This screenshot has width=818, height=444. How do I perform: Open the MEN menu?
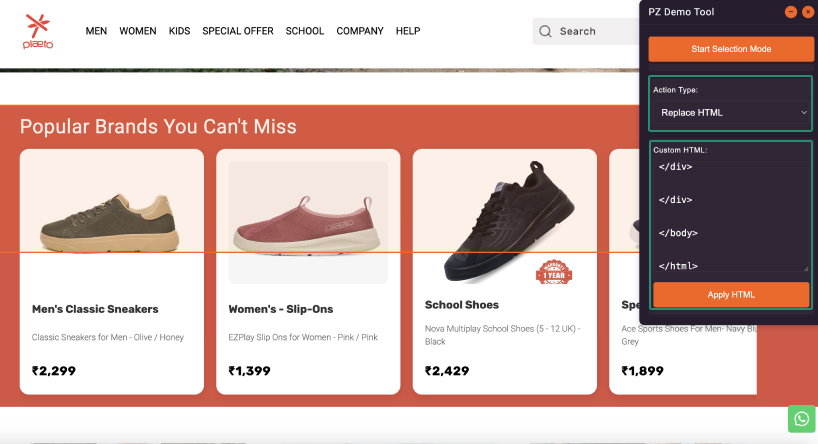coord(96,31)
